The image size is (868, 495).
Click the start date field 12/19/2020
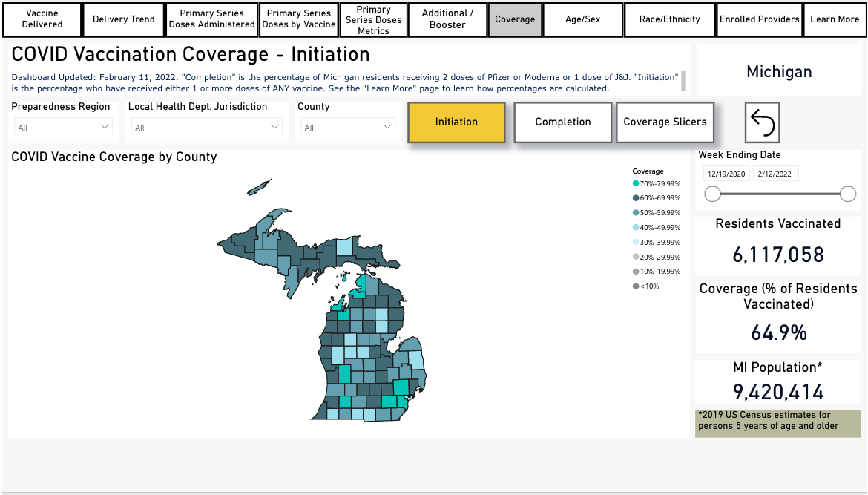726,174
